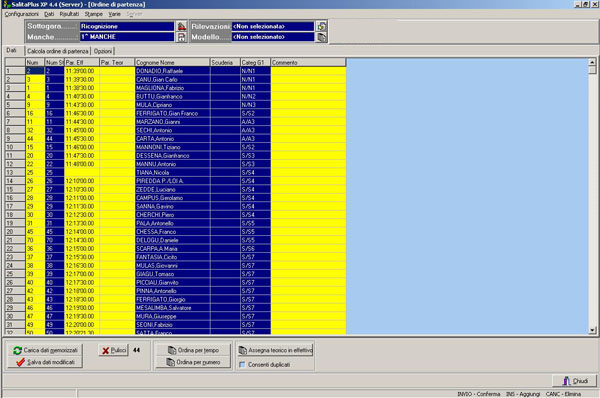
Task: Click Salva dati modificati button
Action: pyautogui.click(x=45, y=362)
